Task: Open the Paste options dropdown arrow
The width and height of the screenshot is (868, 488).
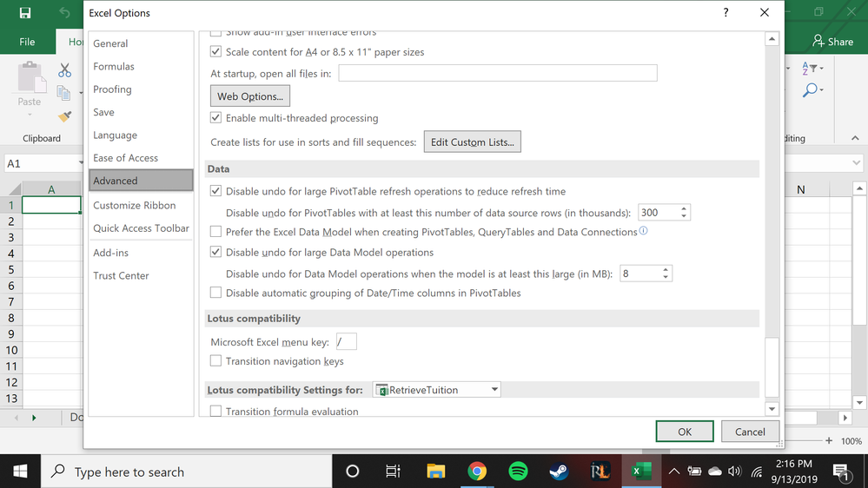Action: [30, 115]
